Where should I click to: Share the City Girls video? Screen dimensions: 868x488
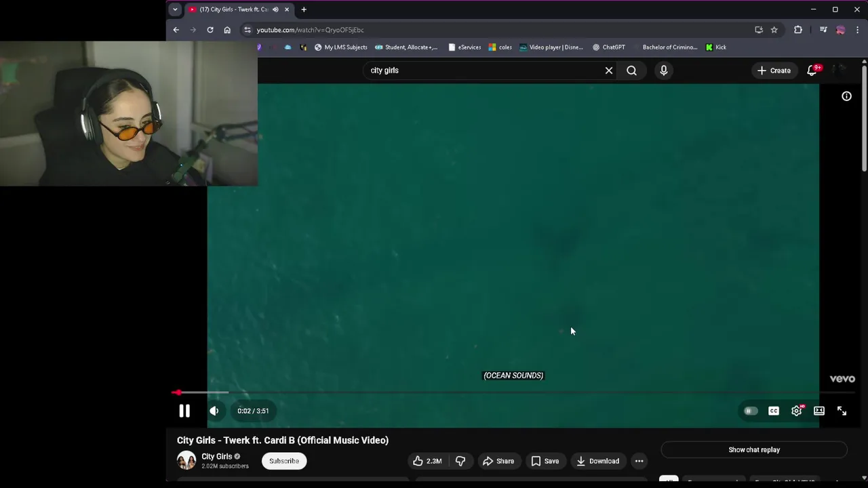point(498,461)
